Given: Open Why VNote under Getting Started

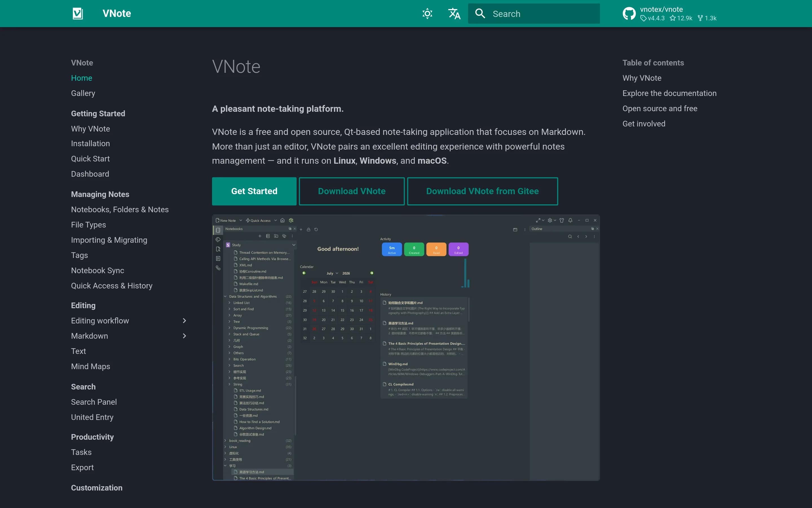Looking at the screenshot, I should click(x=90, y=129).
